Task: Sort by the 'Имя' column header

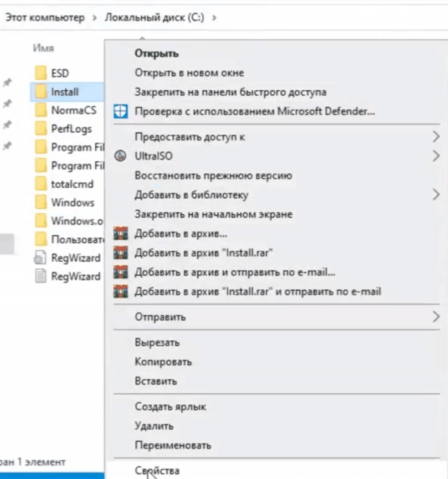Action: [44, 48]
